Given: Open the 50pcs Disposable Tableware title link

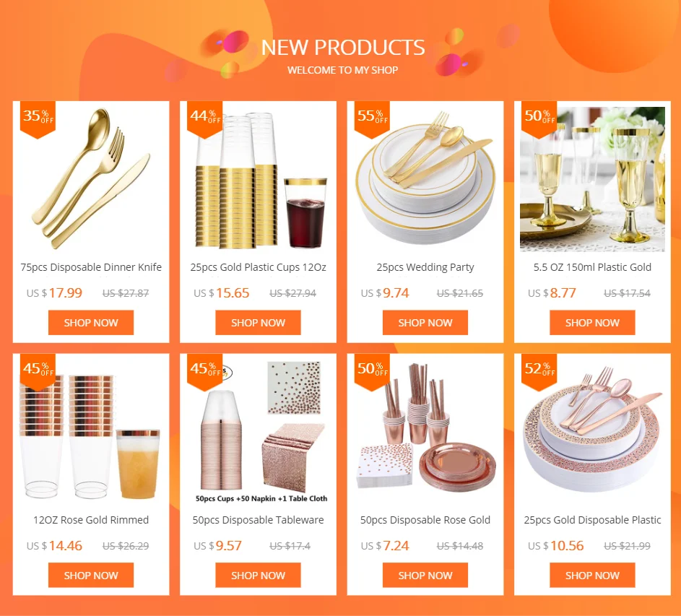Looking at the screenshot, I should coord(258,520).
